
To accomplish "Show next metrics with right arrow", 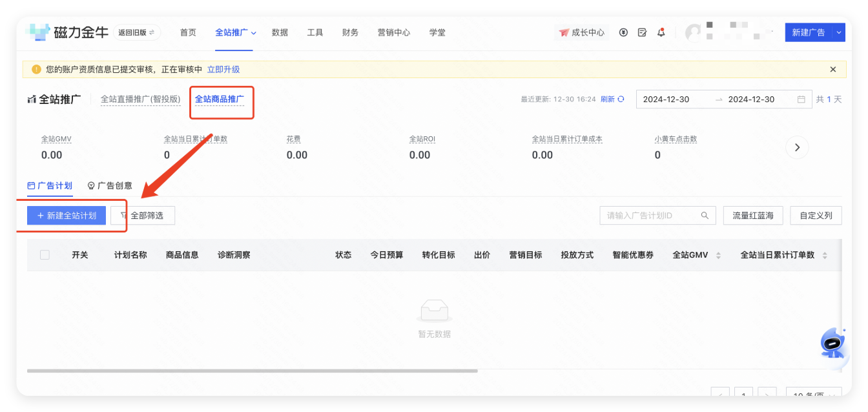I will coord(797,147).
